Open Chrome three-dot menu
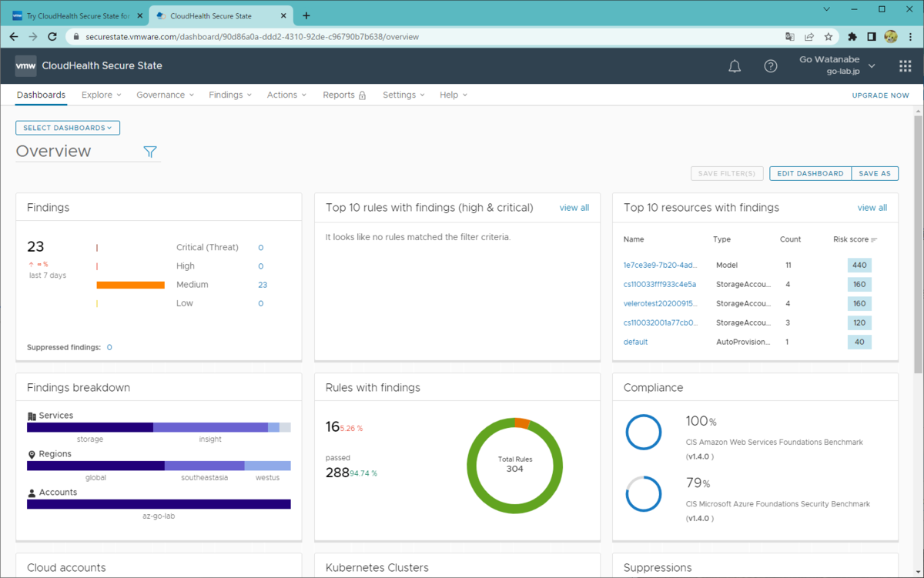924x578 pixels. point(910,36)
